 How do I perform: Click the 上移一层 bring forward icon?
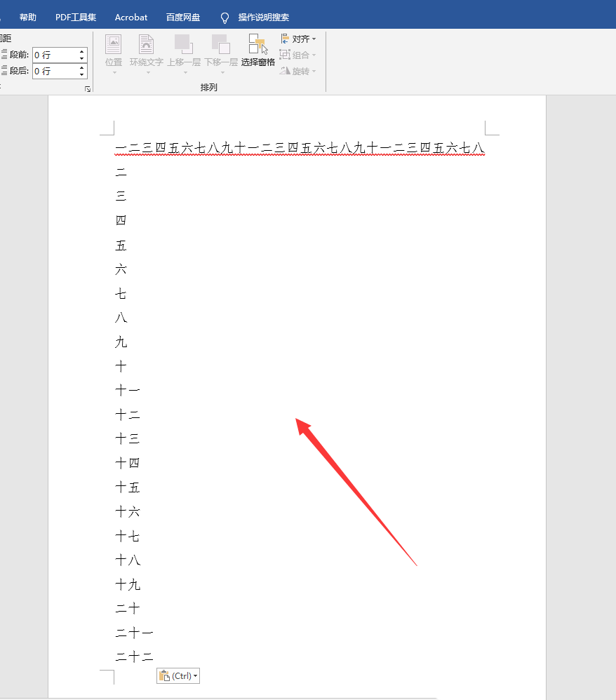click(184, 45)
